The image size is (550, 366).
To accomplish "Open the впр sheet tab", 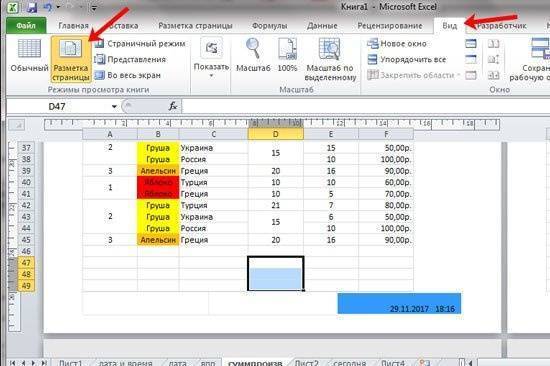I will click(208, 363).
